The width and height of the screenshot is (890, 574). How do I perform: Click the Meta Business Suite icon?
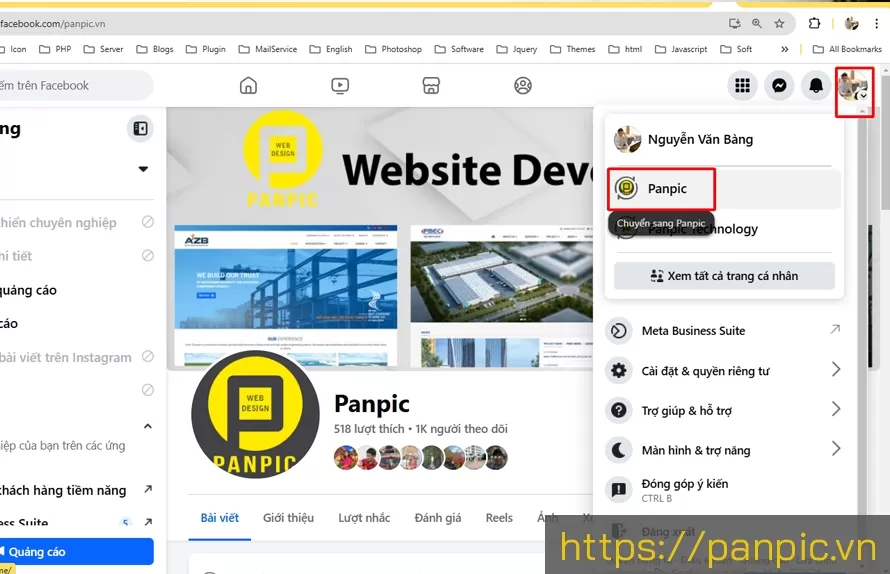coord(619,331)
